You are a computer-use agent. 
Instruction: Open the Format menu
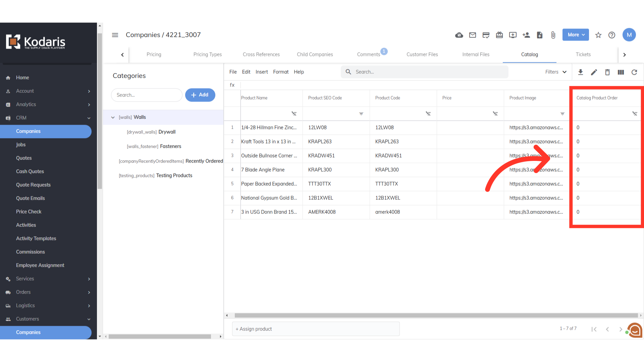[x=280, y=72]
